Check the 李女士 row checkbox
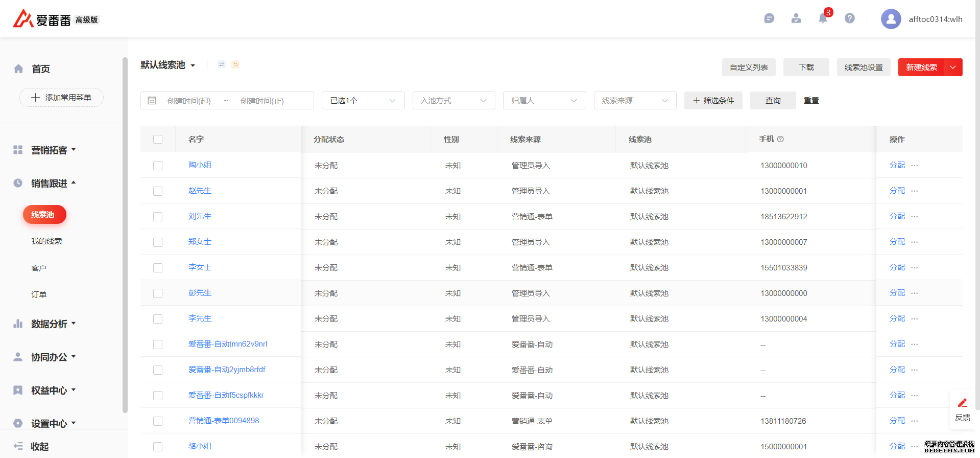Viewport: 980px width, 458px height. point(158,268)
